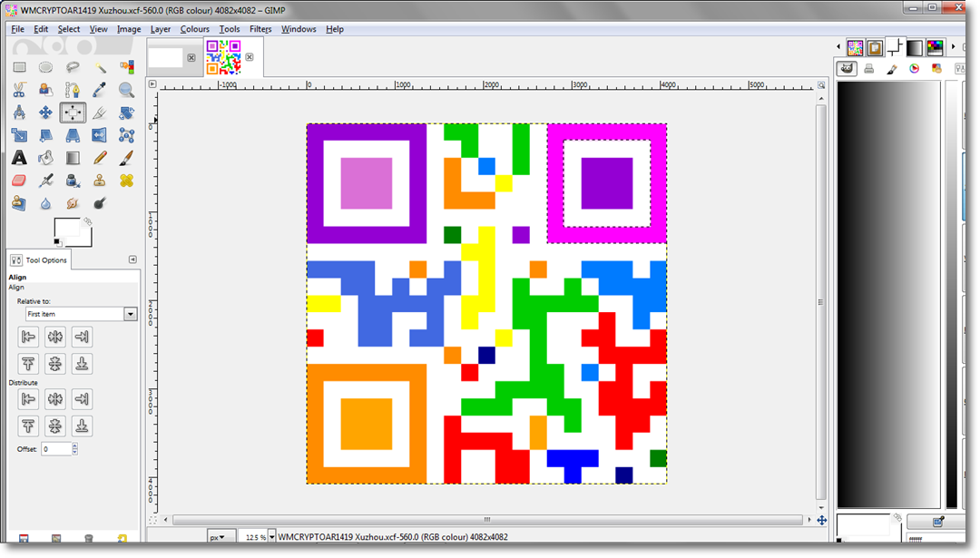Align right edges of targets

[82, 337]
